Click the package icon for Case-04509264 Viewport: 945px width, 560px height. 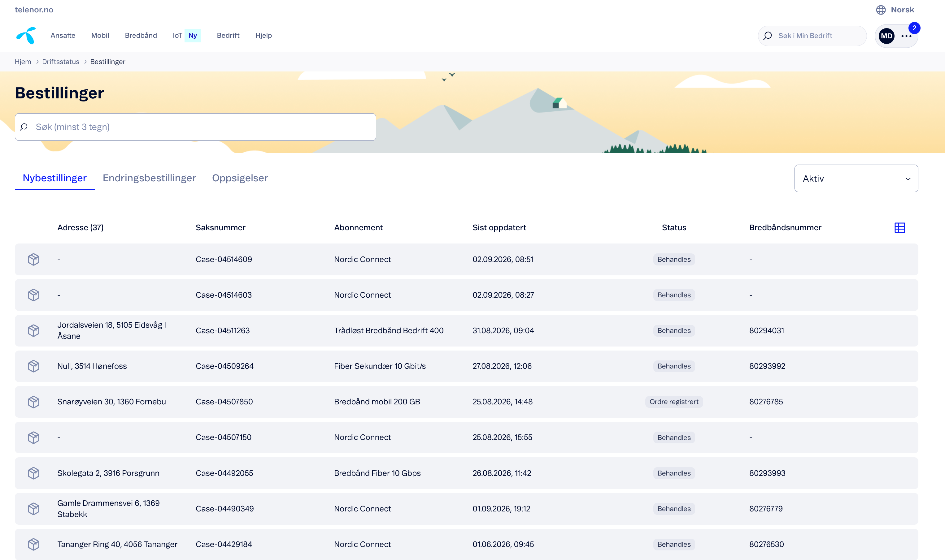point(34,366)
